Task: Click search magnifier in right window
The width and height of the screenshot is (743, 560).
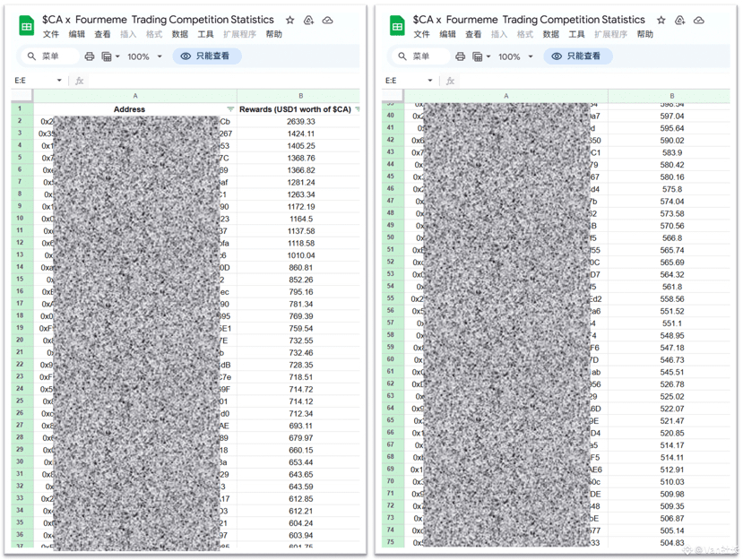Action: 402,56
